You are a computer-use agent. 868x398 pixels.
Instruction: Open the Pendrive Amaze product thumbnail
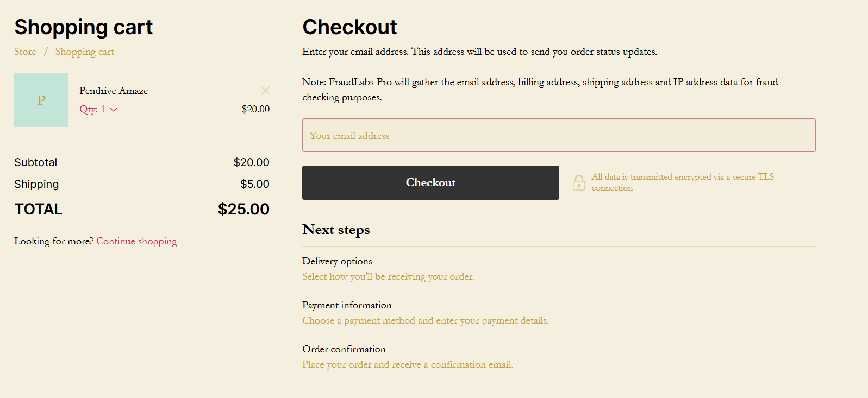41,100
